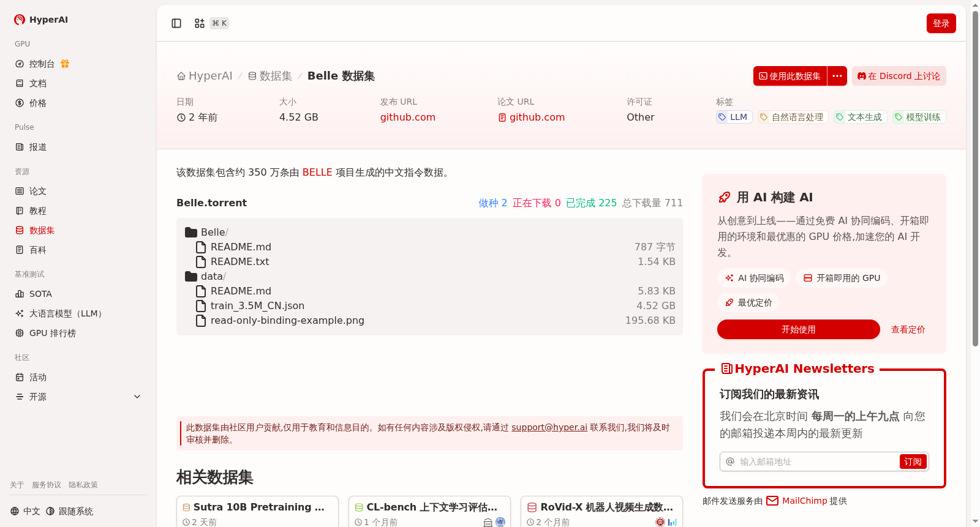The image size is (980, 527).
Task: Toggle the sidebar panel icon
Action: [x=176, y=23]
